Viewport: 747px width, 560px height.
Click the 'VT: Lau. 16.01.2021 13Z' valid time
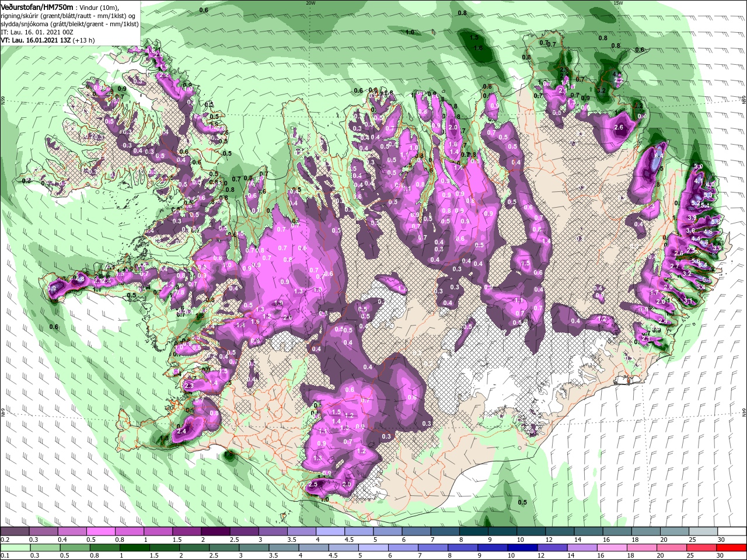pyautogui.click(x=36, y=40)
